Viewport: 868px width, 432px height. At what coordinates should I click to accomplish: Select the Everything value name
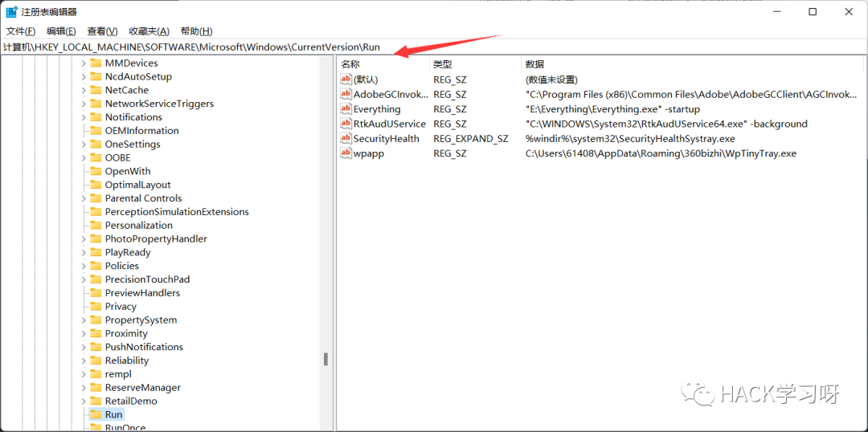pos(377,109)
